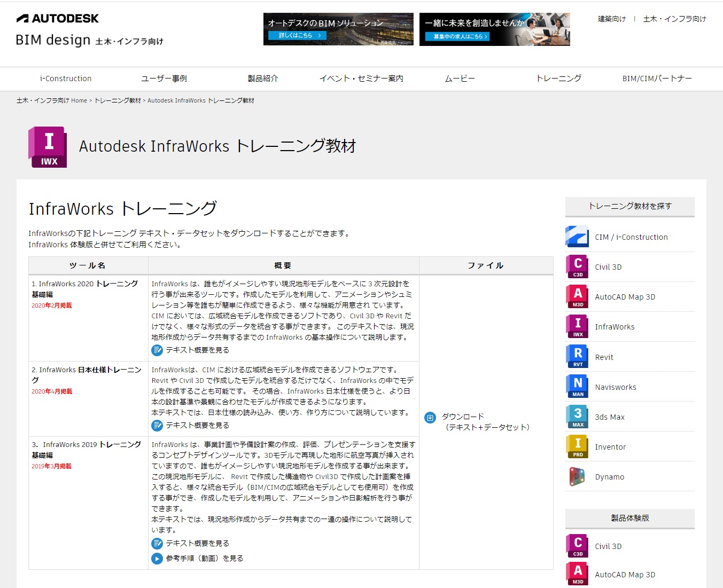Viewport: 723px width, 588px height.
Task: Click the トレーニング教材を探す sidebar heading
Action: (630, 206)
